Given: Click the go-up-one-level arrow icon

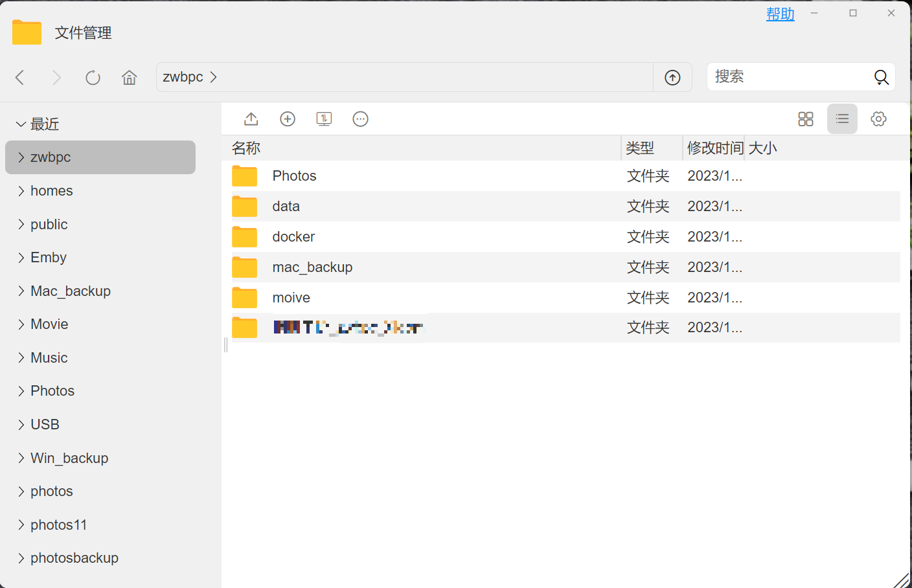Looking at the screenshot, I should click(672, 78).
